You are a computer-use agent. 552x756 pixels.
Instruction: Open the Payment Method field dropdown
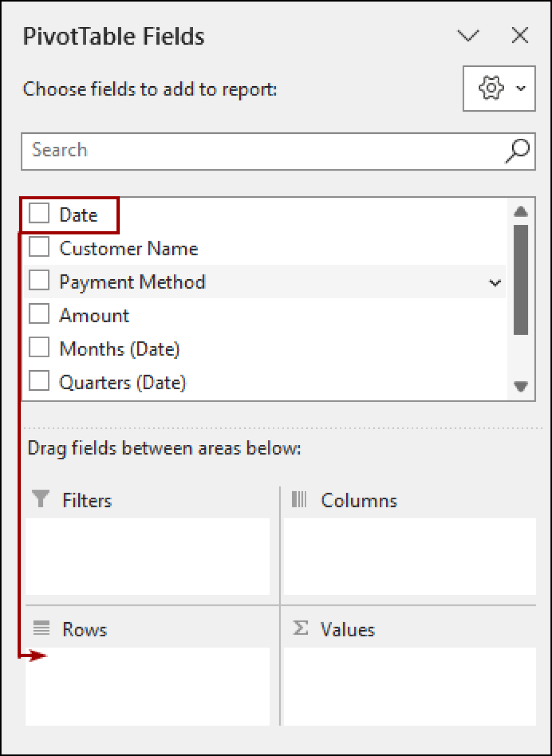pos(496,282)
